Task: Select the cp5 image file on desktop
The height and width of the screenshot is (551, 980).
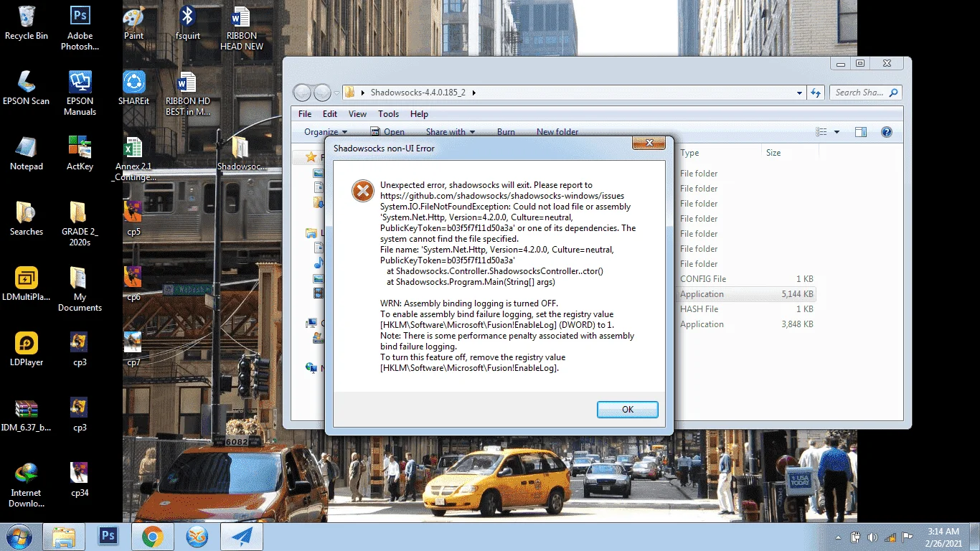Action: click(133, 218)
